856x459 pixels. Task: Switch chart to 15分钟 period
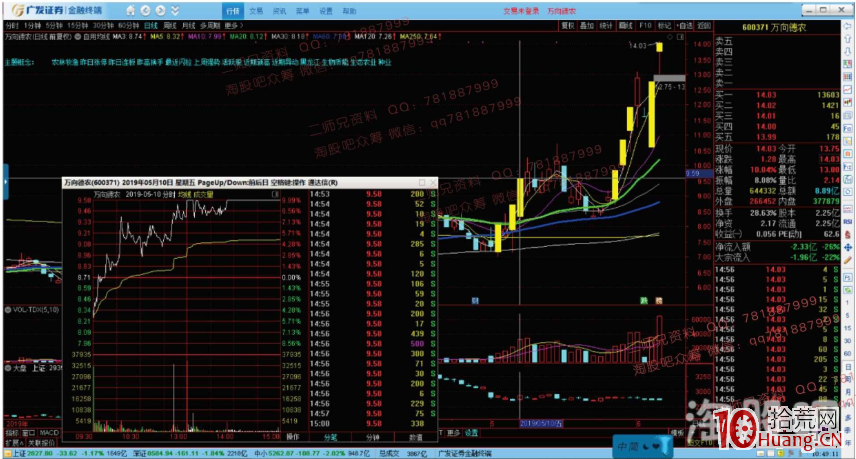78,26
